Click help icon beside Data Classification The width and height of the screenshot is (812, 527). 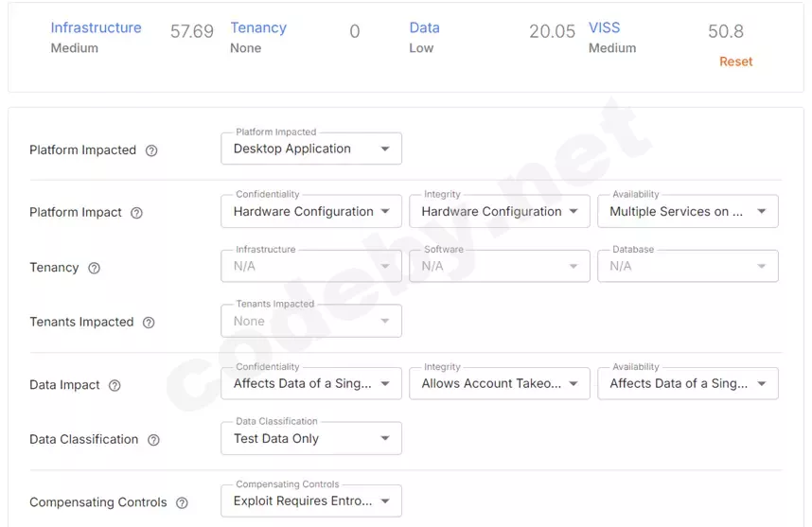153,440
